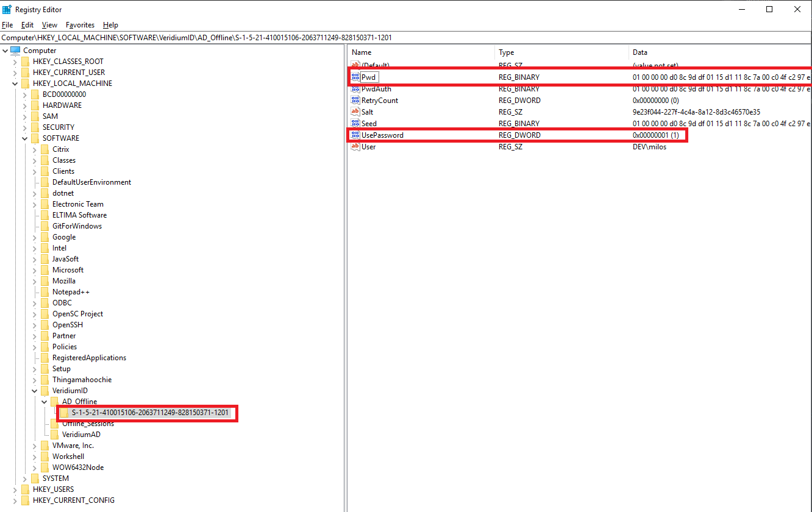
Task: Click the string icon beside Salt value
Action: (x=355, y=112)
